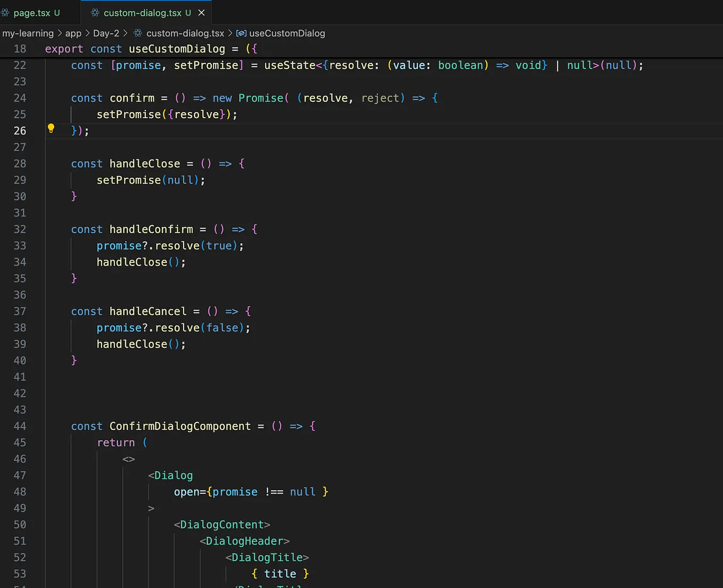Close the custom-dialog.tsx editor tab
723x588 pixels.
pos(201,12)
